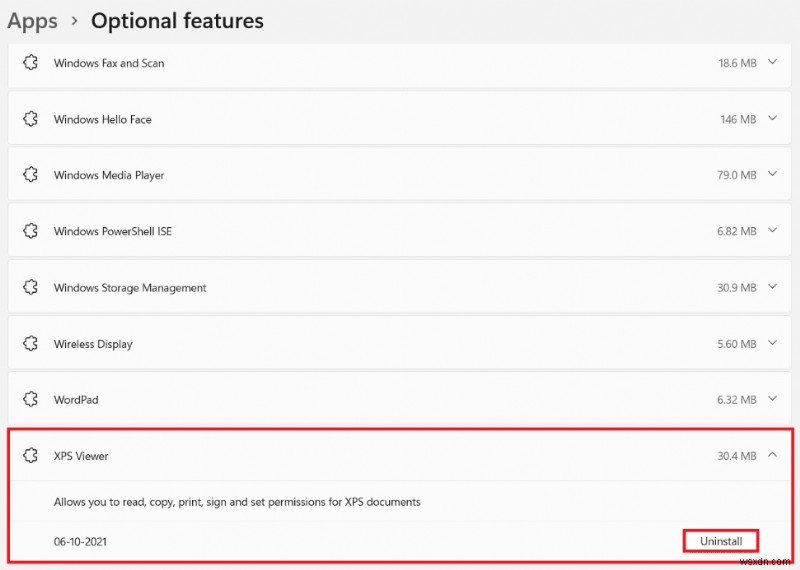Click the Windows Hello Face feature icon
Screen dimensions: 800x570
(x=31, y=119)
